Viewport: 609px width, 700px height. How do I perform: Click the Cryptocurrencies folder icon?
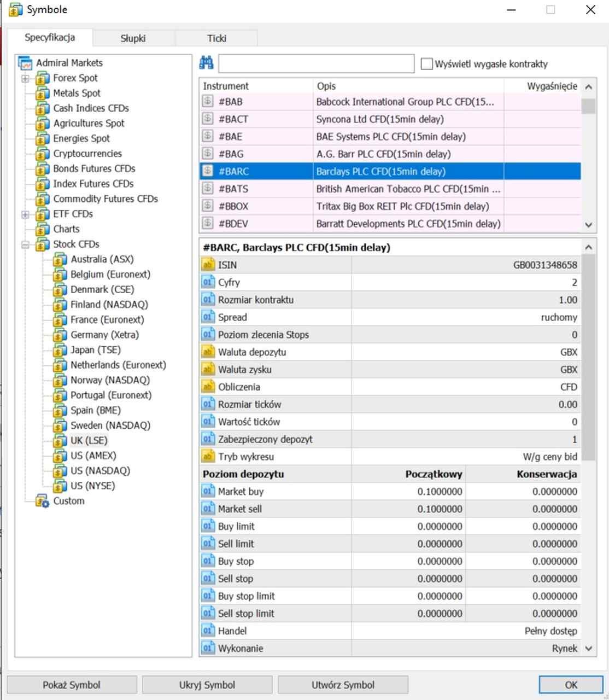coord(42,154)
